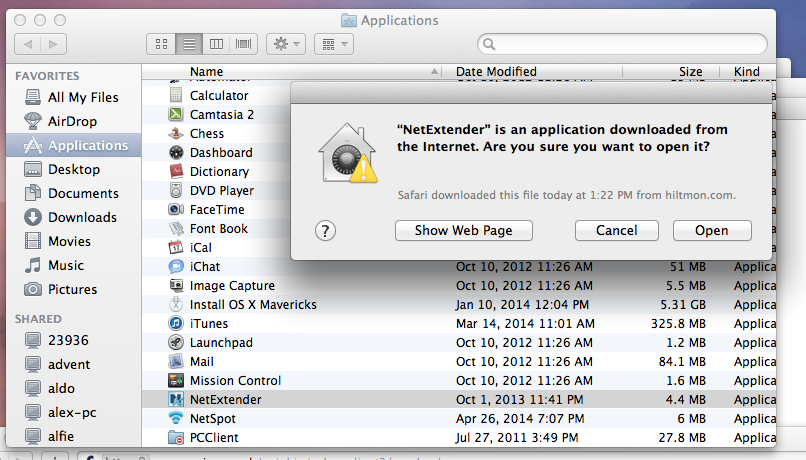Click the Font Book app icon
Viewport: 806px width, 460px height.
pyautogui.click(x=176, y=228)
